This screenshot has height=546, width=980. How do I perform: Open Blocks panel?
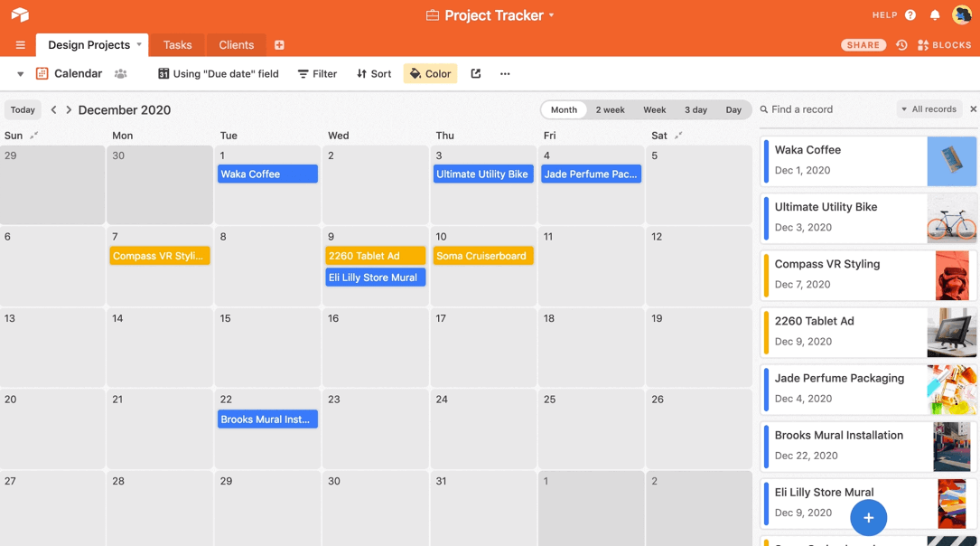(x=945, y=45)
